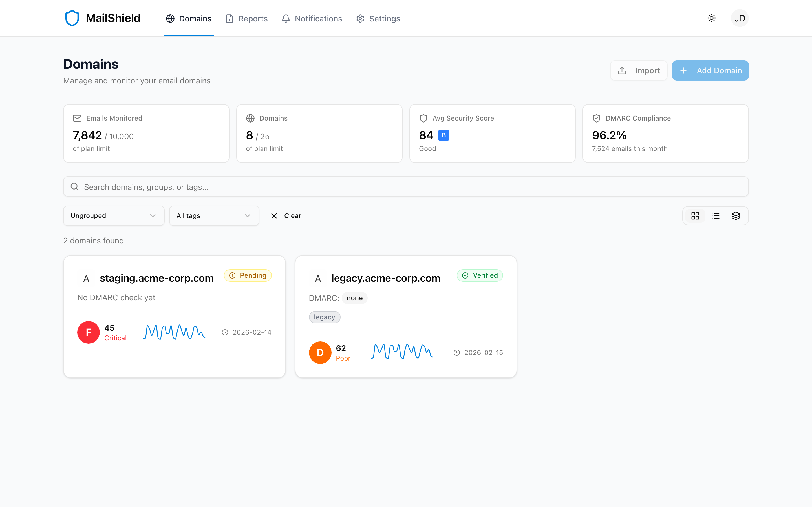Toggle light/dark theme sun icon
812x507 pixels.
click(711, 18)
